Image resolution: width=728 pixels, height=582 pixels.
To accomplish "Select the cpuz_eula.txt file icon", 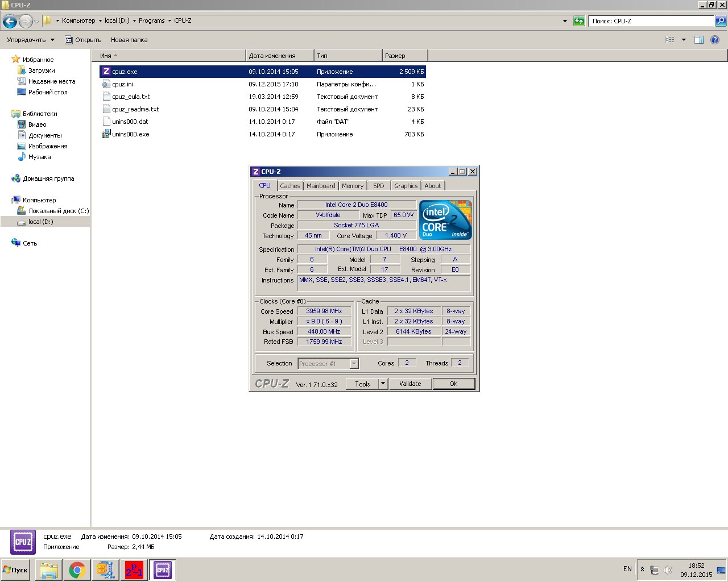I will (x=106, y=97).
